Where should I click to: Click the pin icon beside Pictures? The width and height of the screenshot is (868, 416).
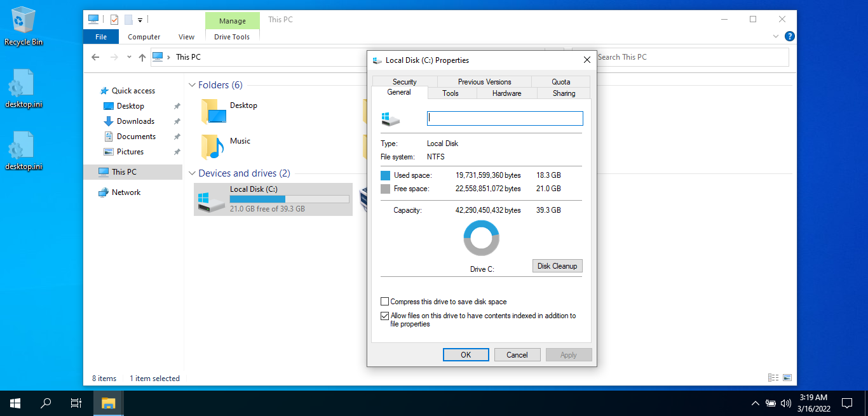coord(177,152)
